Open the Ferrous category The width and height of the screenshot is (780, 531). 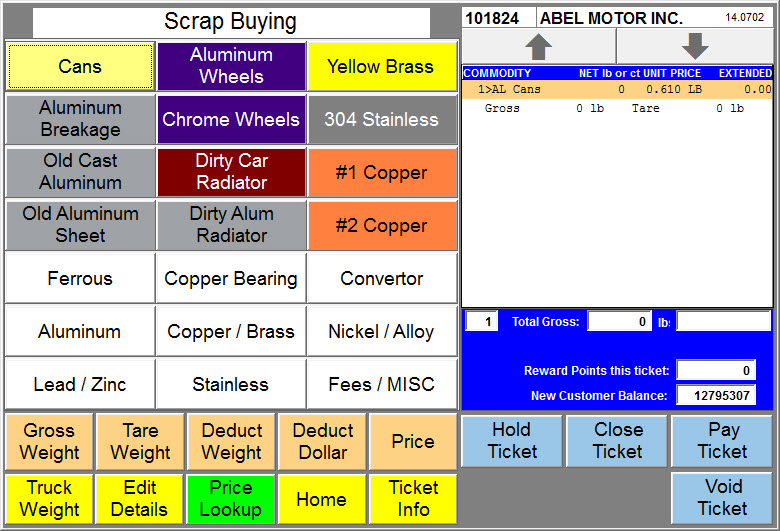tap(80, 278)
